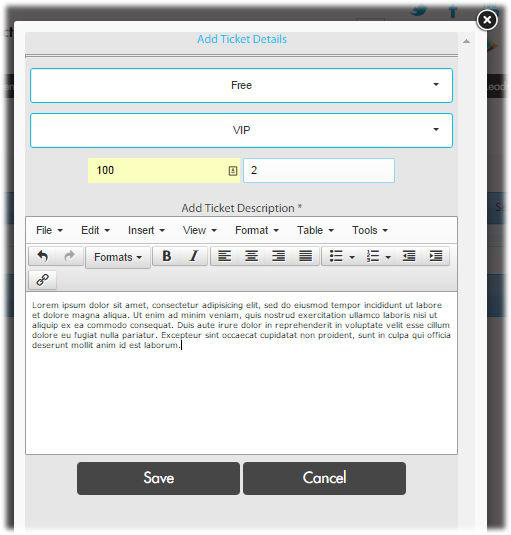Insert a numbered list
The height and width of the screenshot is (535, 511).
coord(378,256)
